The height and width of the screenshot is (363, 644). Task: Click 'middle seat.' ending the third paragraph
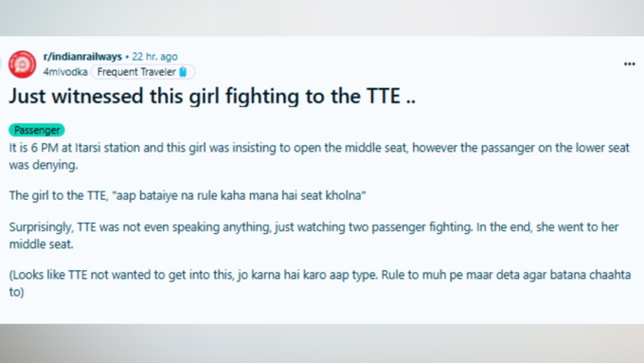pyautogui.click(x=41, y=245)
